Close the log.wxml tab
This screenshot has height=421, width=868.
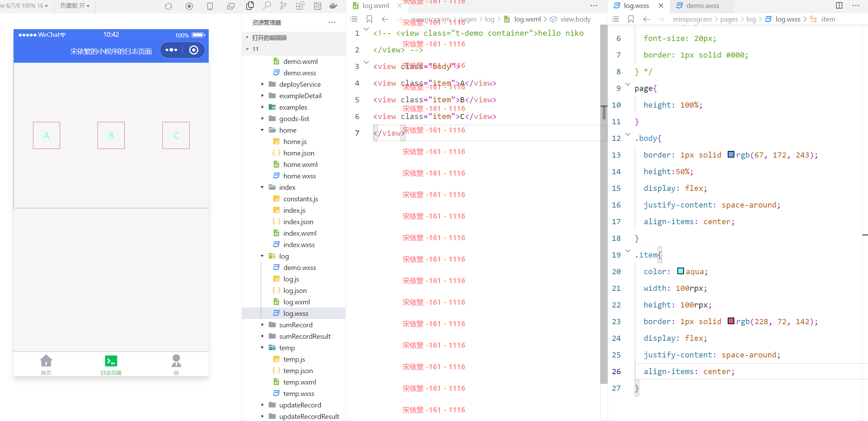pyautogui.click(x=400, y=6)
